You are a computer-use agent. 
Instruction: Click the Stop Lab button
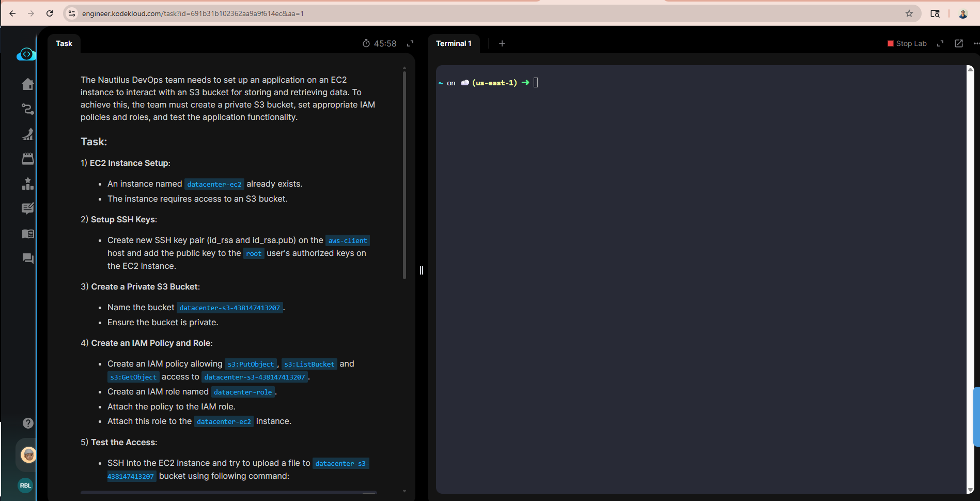point(907,44)
